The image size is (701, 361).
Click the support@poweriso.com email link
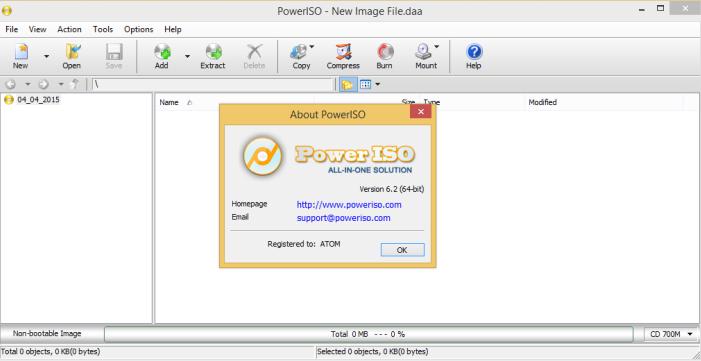(343, 218)
